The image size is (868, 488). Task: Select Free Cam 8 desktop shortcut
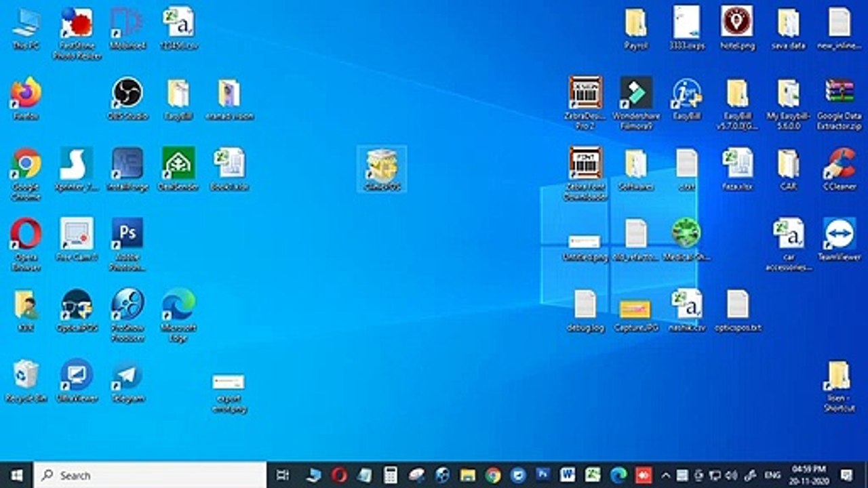coord(77,240)
